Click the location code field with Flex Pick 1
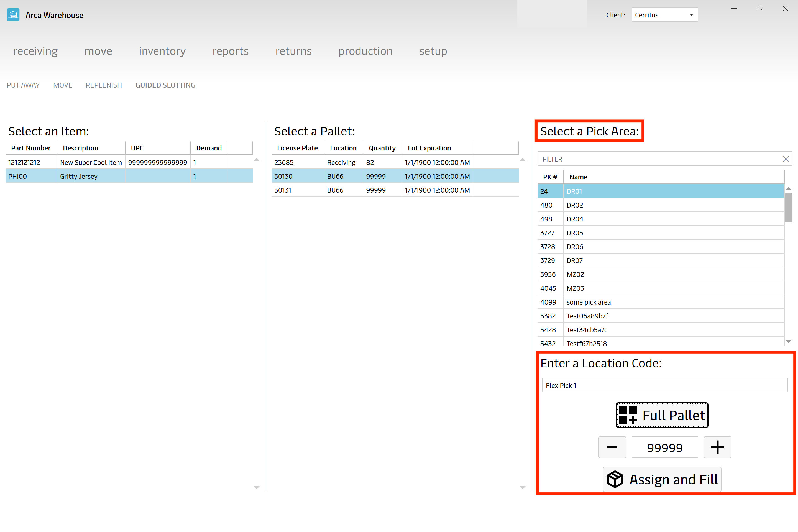Image resolution: width=798 pixels, height=532 pixels. click(x=665, y=385)
